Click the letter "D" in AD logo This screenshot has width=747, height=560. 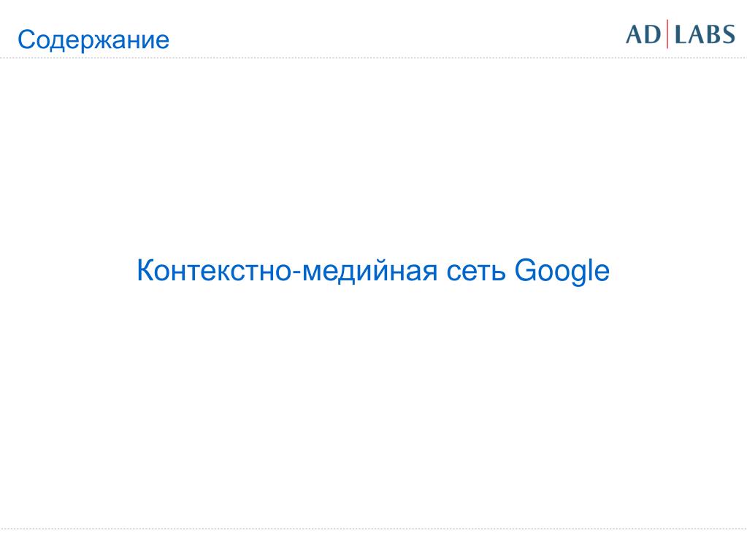click(x=653, y=35)
